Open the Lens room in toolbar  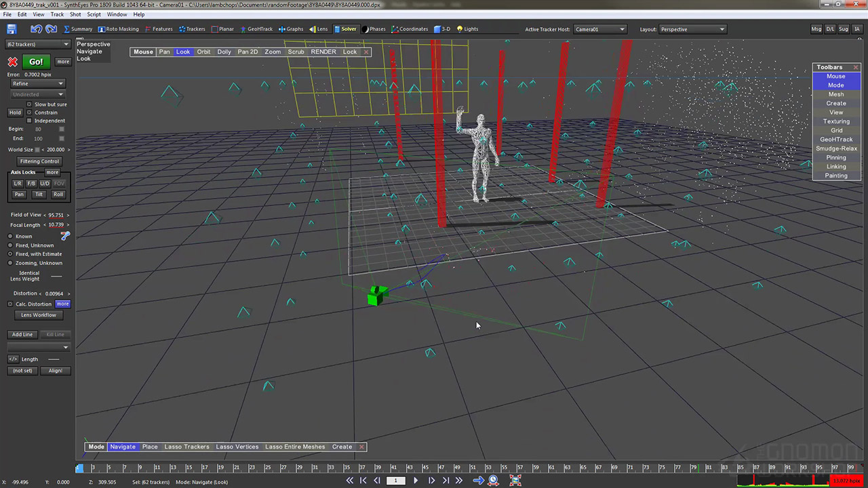[318, 29]
